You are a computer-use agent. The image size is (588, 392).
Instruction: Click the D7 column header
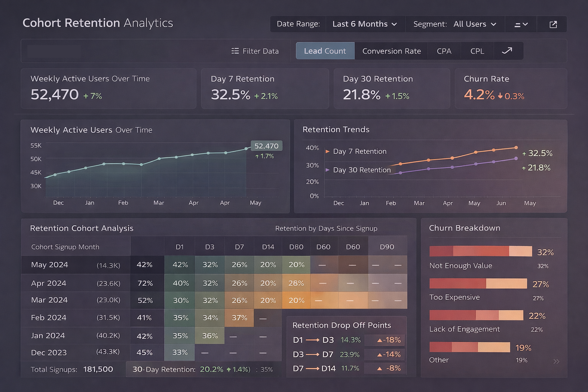(239, 247)
